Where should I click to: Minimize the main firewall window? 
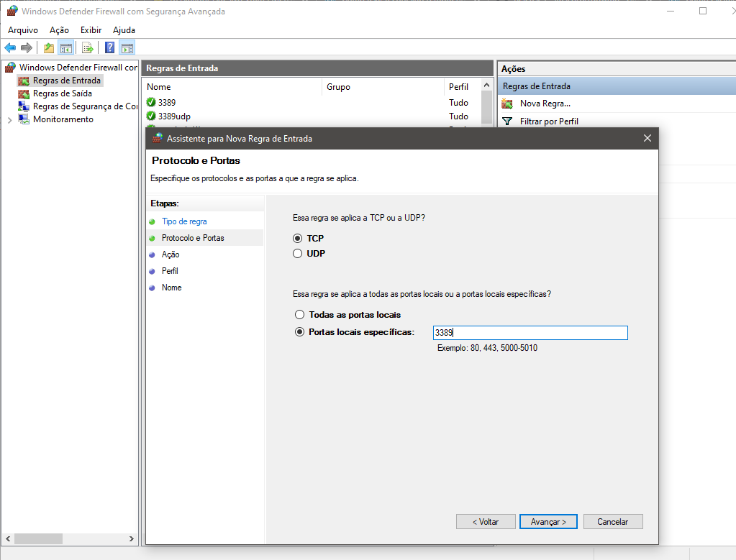pos(671,11)
